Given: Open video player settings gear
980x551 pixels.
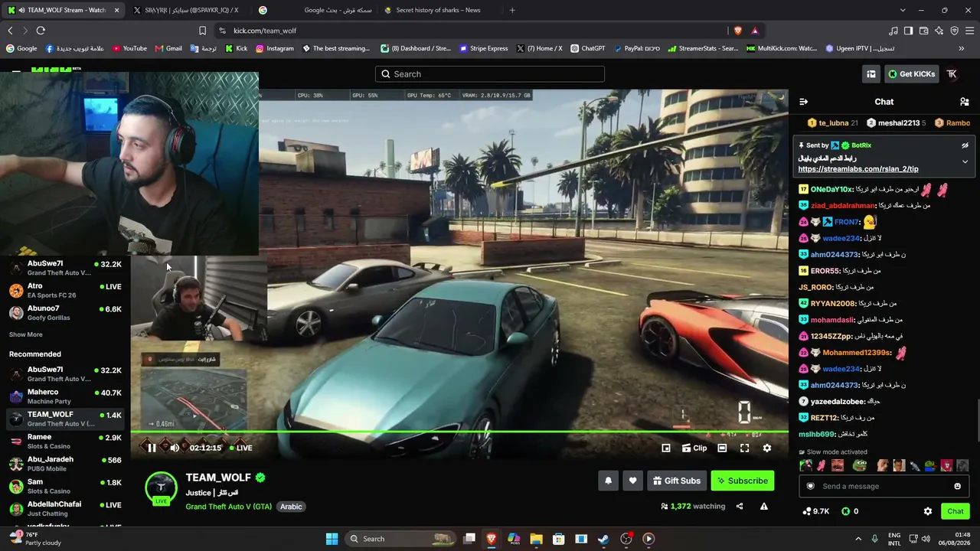Looking at the screenshot, I should click(x=767, y=448).
